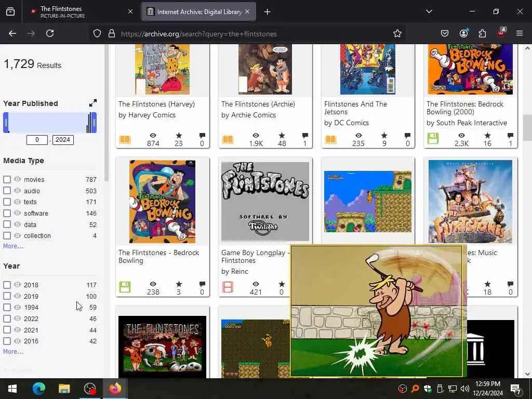Viewport: 532px width, 399px height.
Task: Check the 2018 year checkbox
Action: pos(7,285)
